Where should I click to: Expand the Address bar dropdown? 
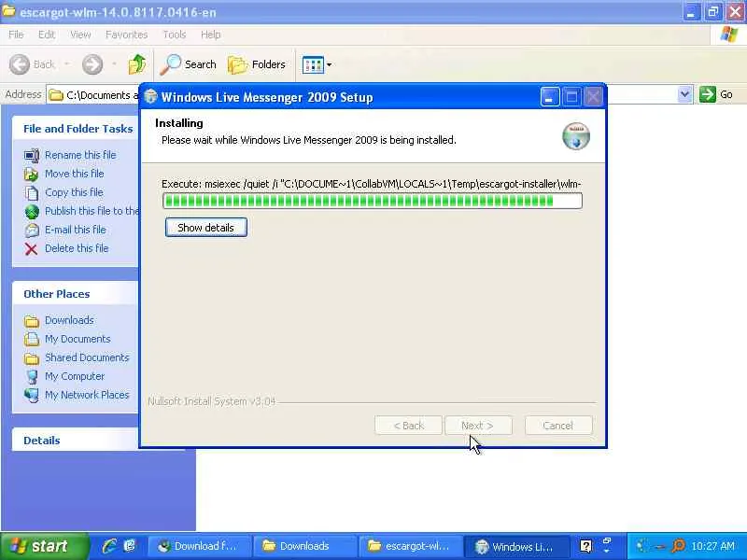684,94
